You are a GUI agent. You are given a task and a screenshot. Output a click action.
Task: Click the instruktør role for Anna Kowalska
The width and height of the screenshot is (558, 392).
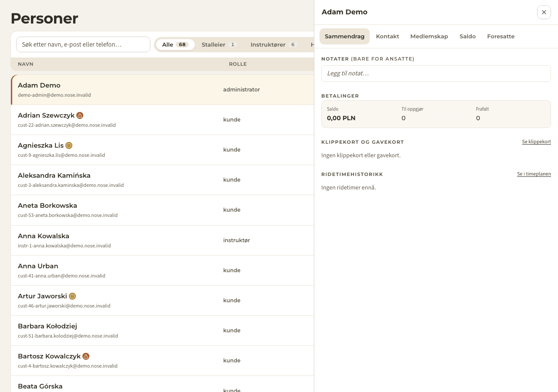pyautogui.click(x=237, y=240)
